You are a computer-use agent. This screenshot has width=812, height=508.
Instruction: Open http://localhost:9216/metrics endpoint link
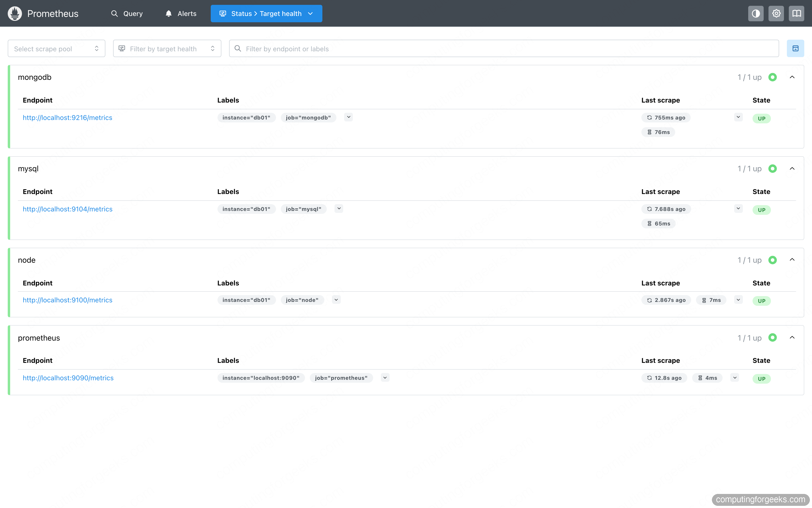coord(67,118)
